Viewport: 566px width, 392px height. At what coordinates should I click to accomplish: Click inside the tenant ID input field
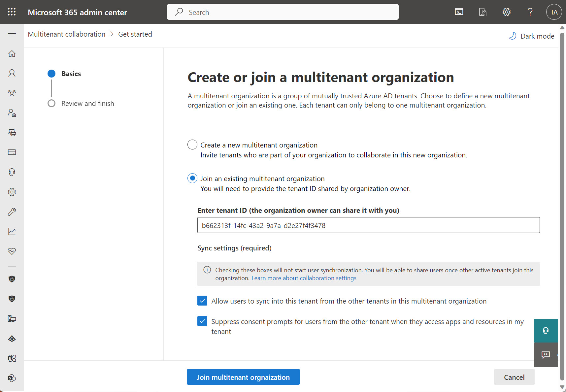[x=368, y=225]
